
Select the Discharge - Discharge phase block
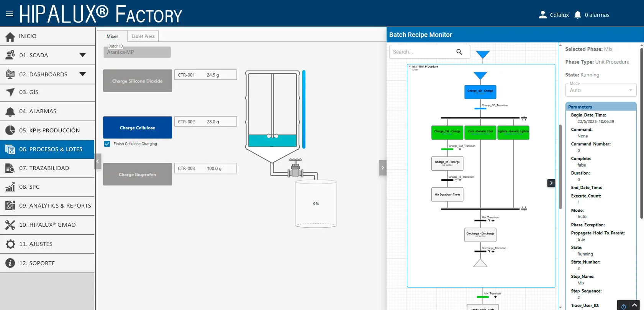pos(480,235)
